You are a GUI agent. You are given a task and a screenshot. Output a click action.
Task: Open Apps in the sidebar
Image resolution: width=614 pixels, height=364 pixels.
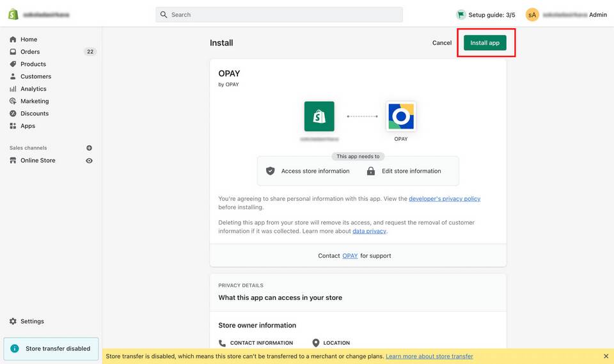[28, 126]
